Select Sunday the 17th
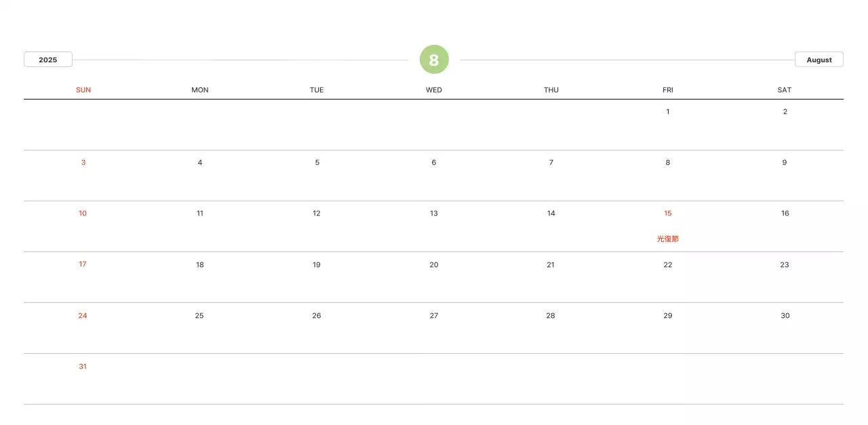868x425 pixels. coord(83,264)
